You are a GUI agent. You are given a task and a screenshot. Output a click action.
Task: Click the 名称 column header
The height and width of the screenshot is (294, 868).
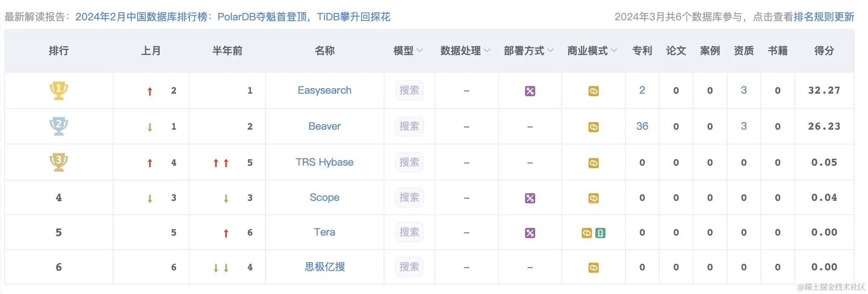pyautogui.click(x=325, y=51)
